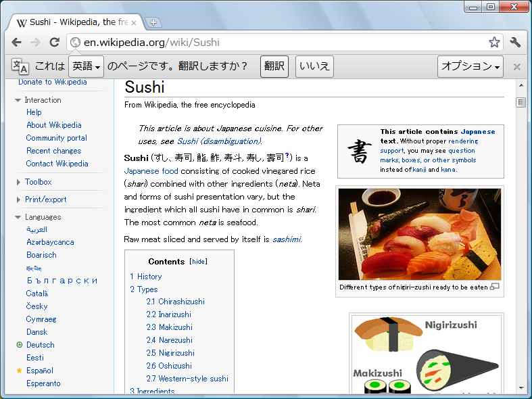Viewport: 532px width, 399px height.
Task: Click the scrollbar down arrow
Action: pyautogui.click(x=521, y=388)
